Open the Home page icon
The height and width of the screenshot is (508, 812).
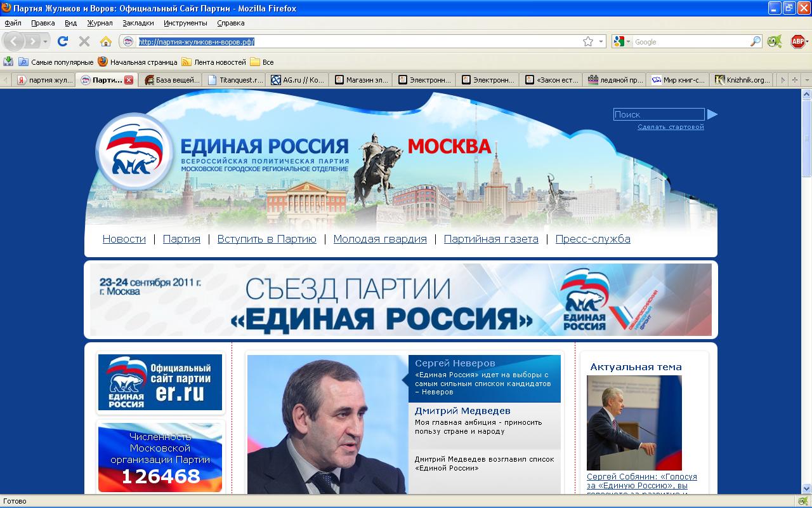click(106, 41)
